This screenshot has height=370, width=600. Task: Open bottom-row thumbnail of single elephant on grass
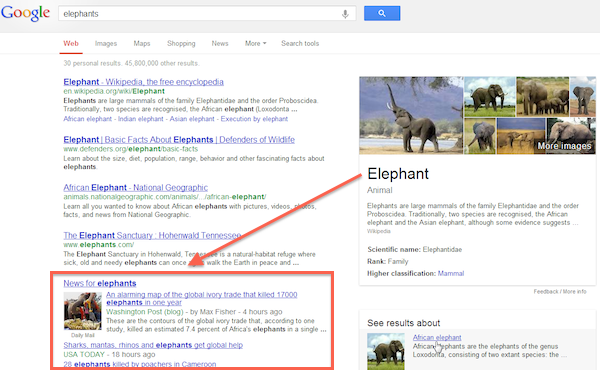480,136
